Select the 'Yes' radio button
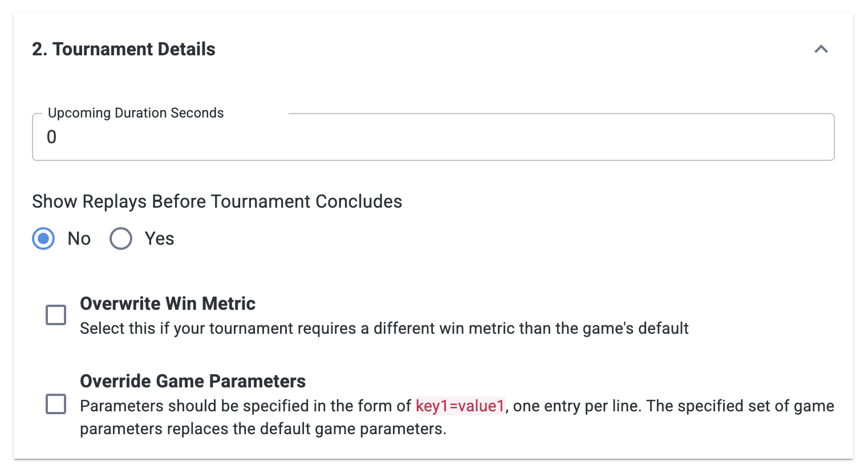Image resolution: width=868 pixels, height=469 pixels. point(121,238)
